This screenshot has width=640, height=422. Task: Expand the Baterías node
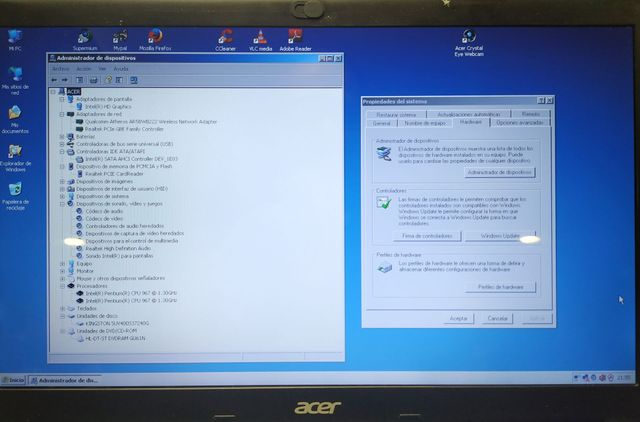point(62,137)
